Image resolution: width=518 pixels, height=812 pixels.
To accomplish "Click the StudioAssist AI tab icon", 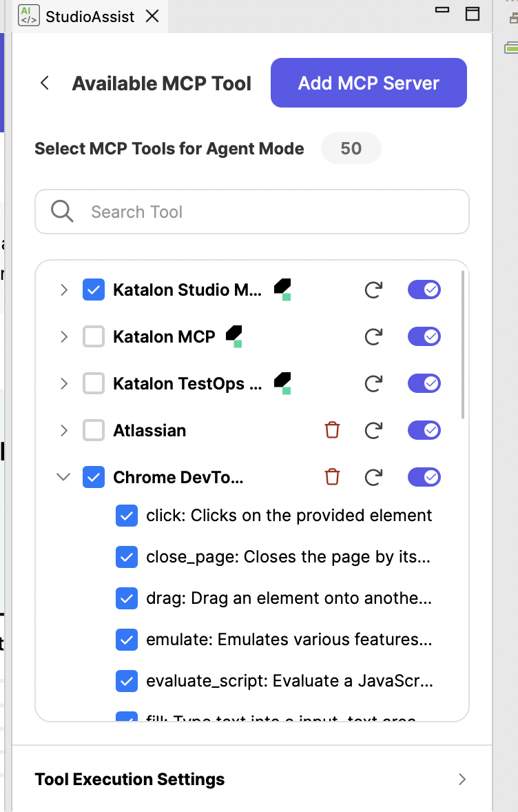I will pyautogui.click(x=28, y=16).
